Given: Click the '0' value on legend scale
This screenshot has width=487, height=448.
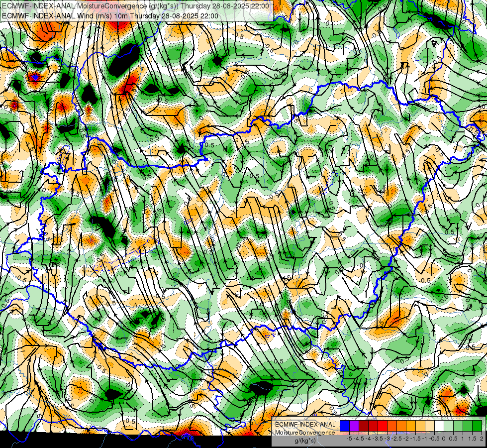Looking at the screenshot, I should [x=444, y=439].
